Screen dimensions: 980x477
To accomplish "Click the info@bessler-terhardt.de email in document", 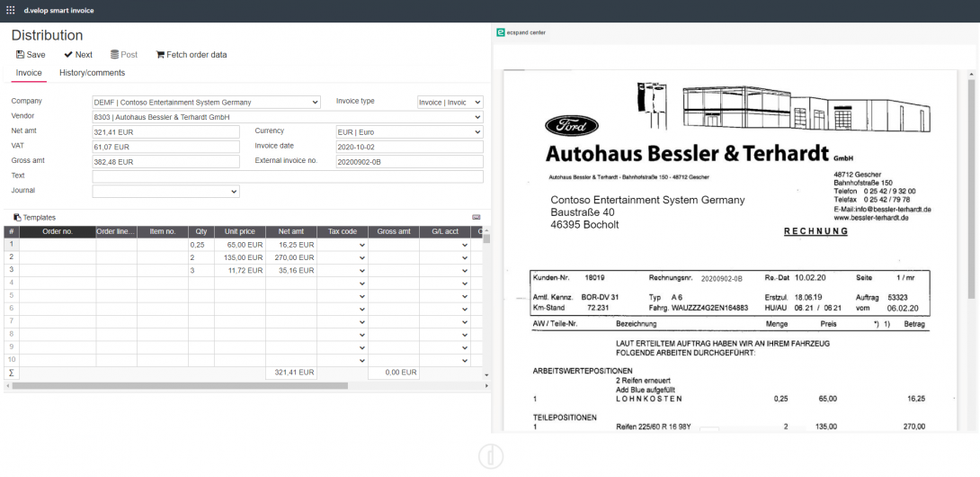I will (895, 209).
